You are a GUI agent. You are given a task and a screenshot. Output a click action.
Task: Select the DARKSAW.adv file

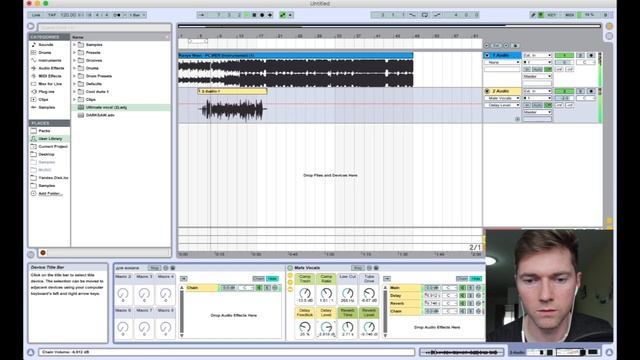(100, 115)
